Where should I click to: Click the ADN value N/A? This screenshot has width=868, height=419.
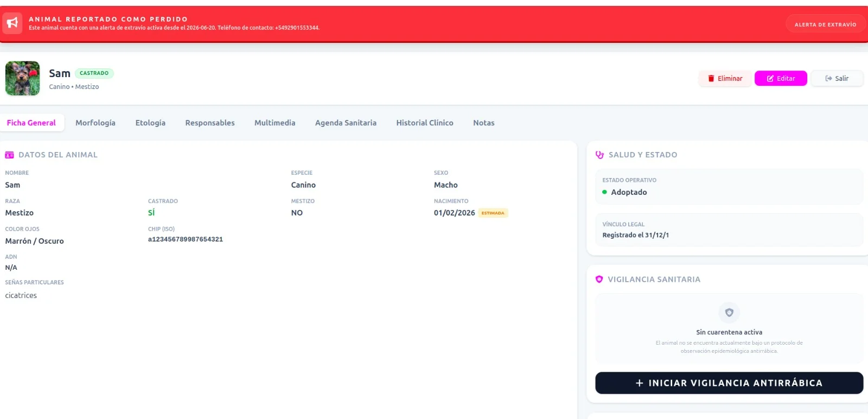pyautogui.click(x=11, y=268)
